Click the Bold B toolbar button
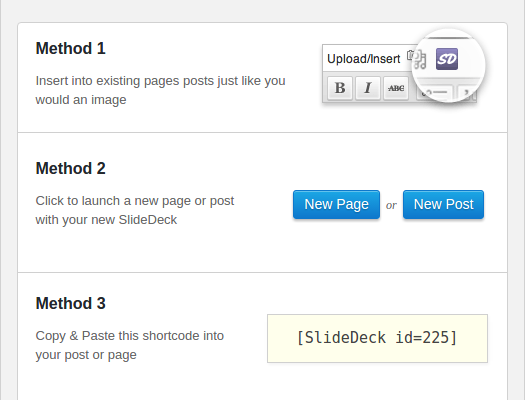The height and width of the screenshot is (400, 525). (x=340, y=88)
